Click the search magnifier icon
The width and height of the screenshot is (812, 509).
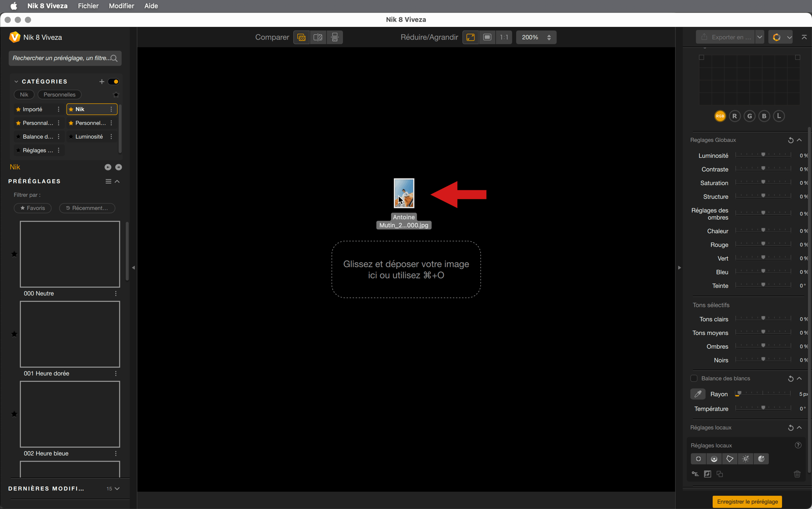click(114, 58)
